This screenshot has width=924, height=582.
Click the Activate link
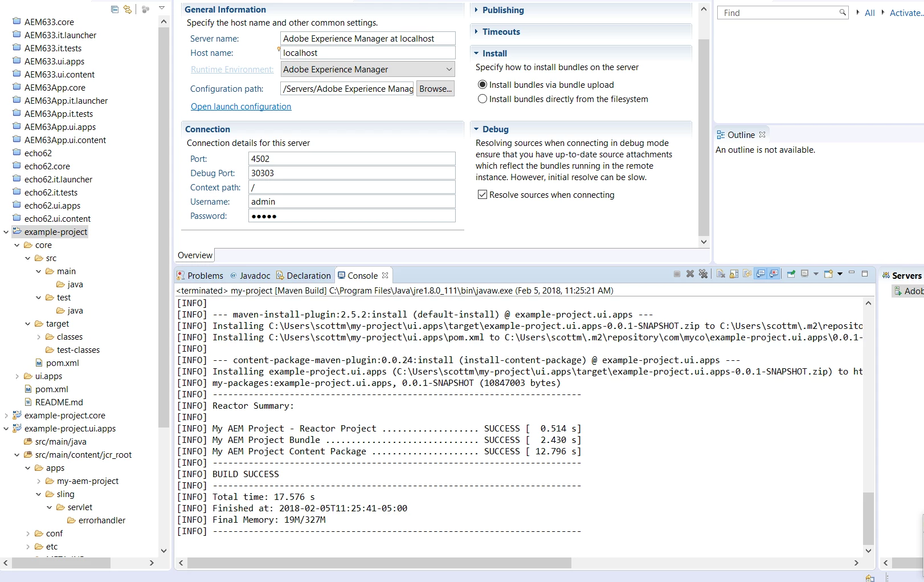(906, 13)
